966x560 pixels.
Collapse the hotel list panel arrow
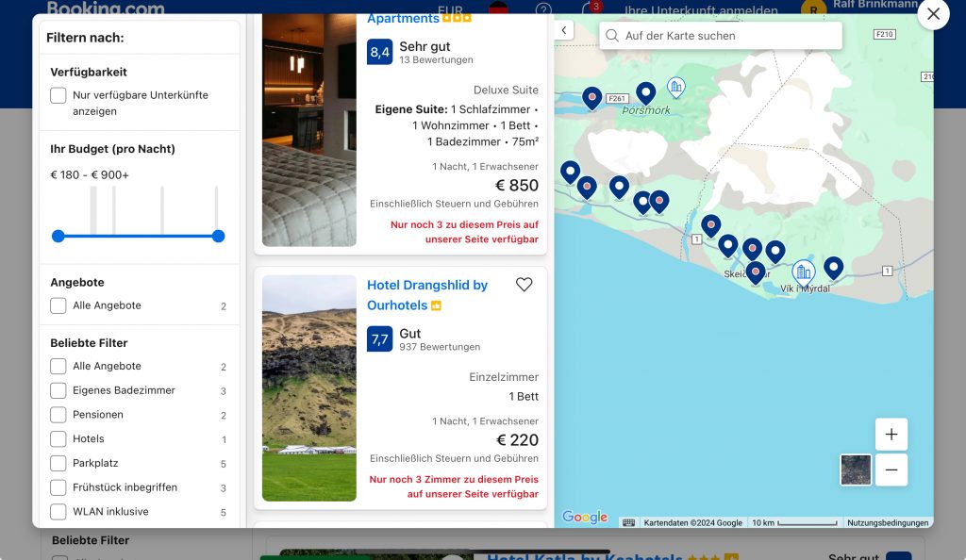coord(564,30)
